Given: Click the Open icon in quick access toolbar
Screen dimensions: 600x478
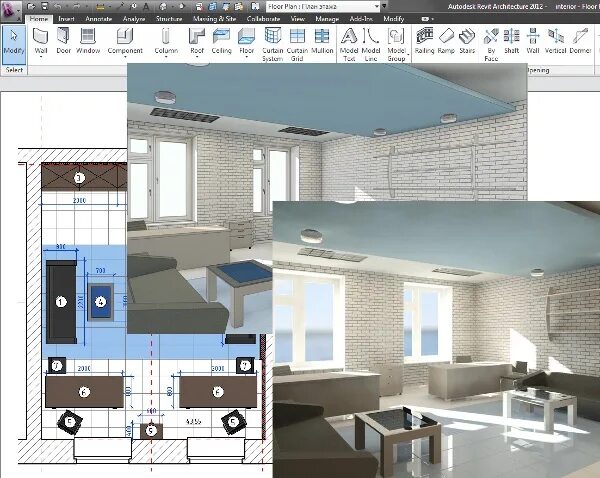Looking at the screenshot, I should coord(31,7).
